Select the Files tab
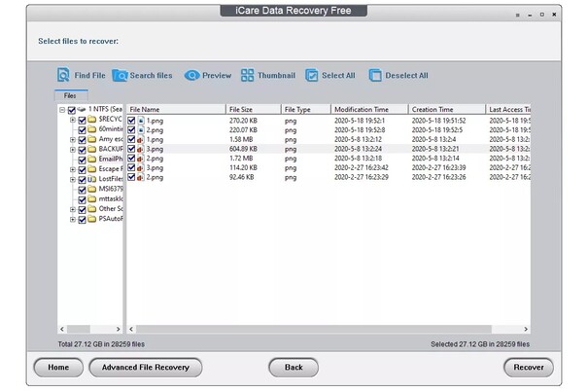Image resolution: width=588 pixels, height=392 pixels. click(x=70, y=95)
